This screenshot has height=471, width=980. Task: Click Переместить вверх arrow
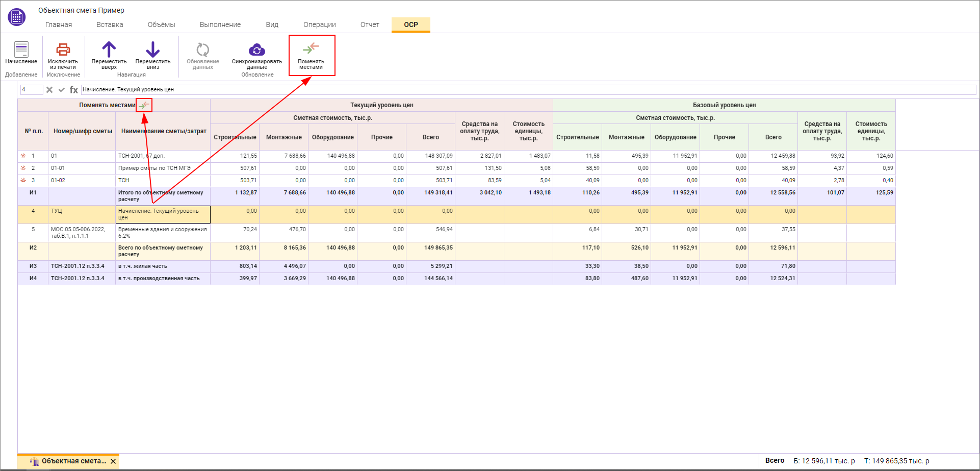109,49
